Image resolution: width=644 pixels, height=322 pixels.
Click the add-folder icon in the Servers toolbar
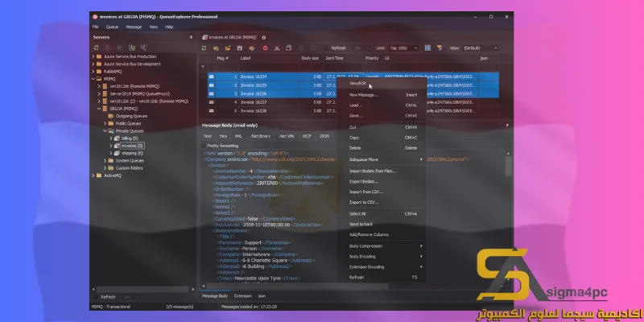pos(132,48)
